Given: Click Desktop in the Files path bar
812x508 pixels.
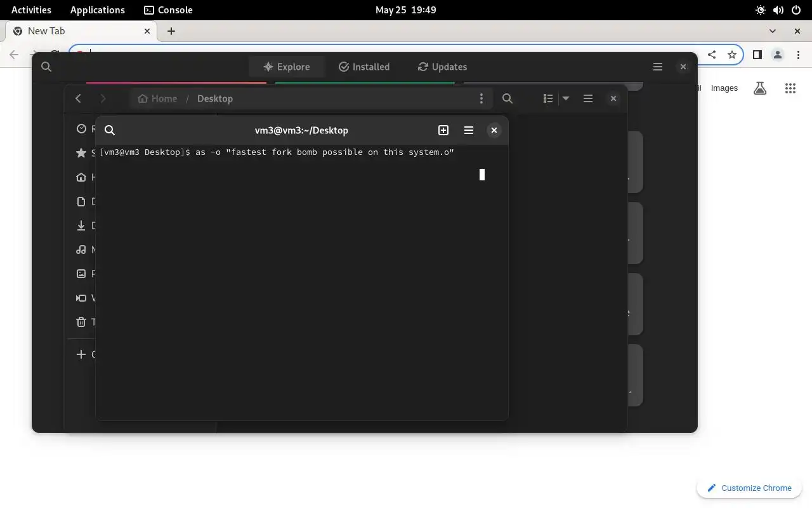Looking at the screenshot, I should [x=215, y=98].
